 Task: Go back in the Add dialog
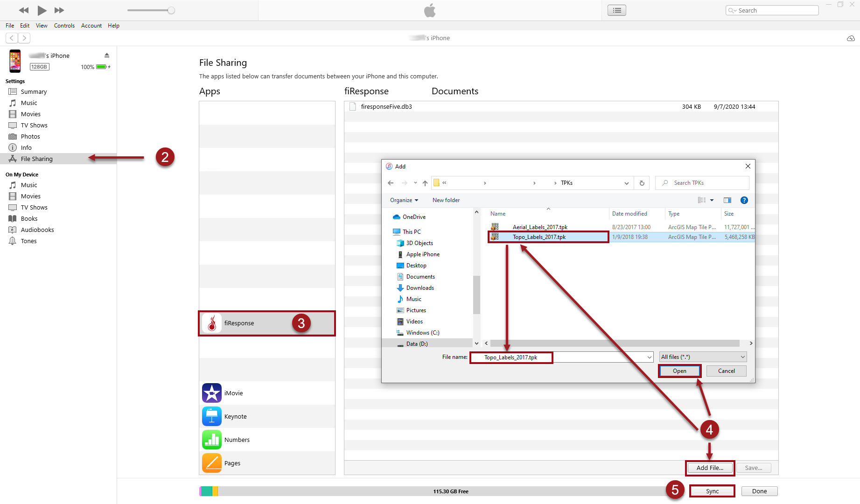coord(391,183)
